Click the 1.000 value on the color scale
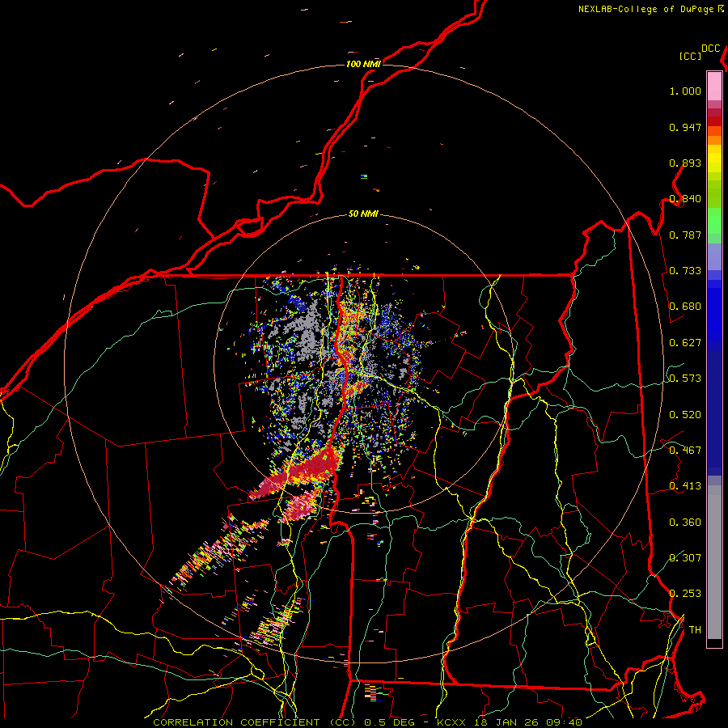Image resolution: width=728 pixels, height=728 pixels. click(x=685, y=91)
